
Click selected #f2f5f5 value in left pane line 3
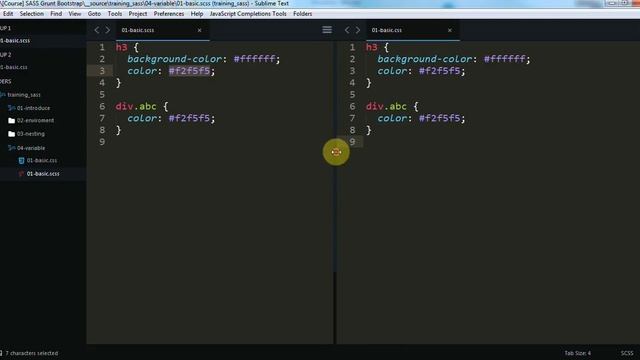[189, 71]
